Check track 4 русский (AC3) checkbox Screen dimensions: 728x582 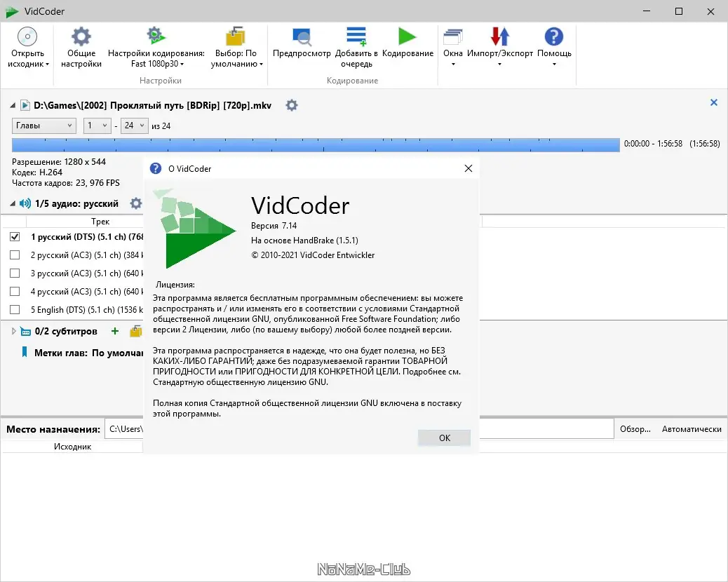[x=15, y=292]
